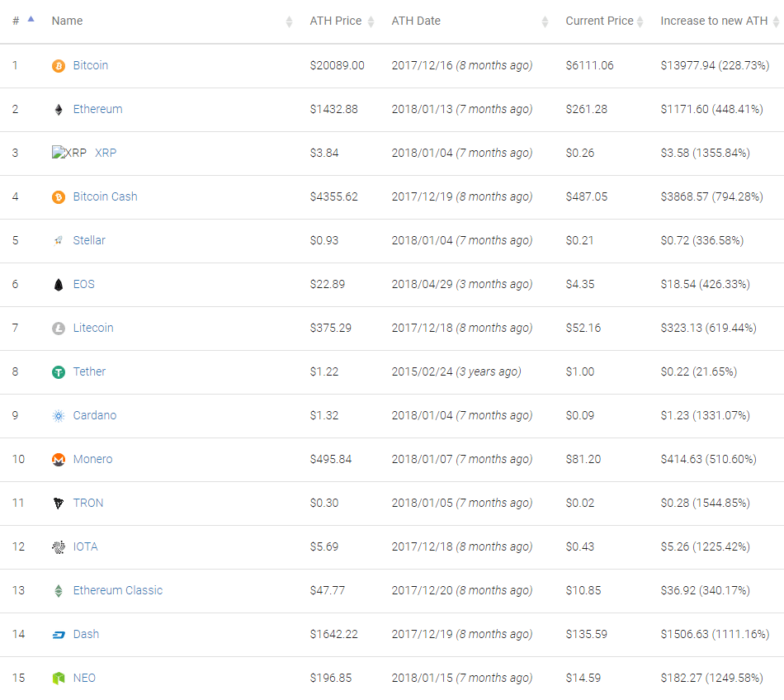Select Ethereum ATH price $1432.88
This screenshot has height=700, width=784.
tap(333, 109)
